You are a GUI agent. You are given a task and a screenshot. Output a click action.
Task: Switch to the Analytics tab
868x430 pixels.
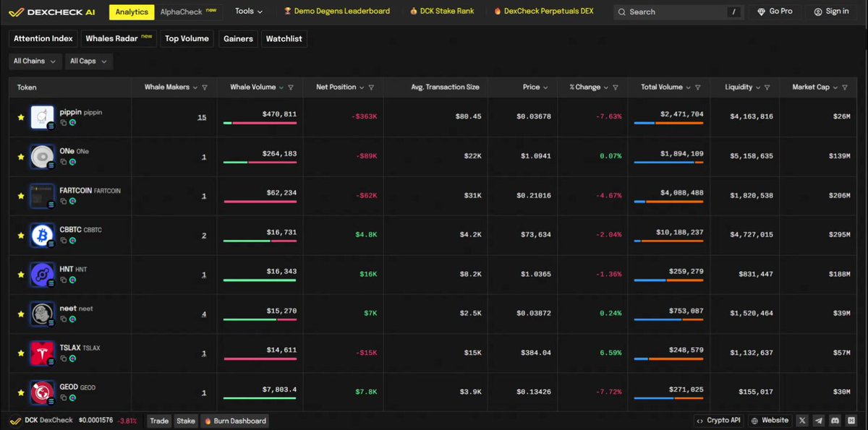tap(132, 12)
